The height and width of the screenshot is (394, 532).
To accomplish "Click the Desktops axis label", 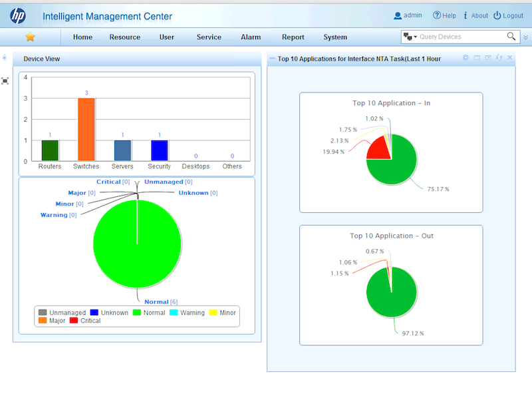I will (x=196, y=166).
